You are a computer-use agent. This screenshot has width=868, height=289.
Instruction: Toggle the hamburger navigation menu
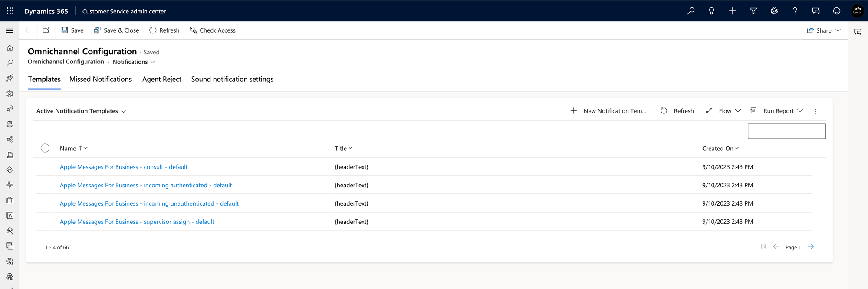10,30
